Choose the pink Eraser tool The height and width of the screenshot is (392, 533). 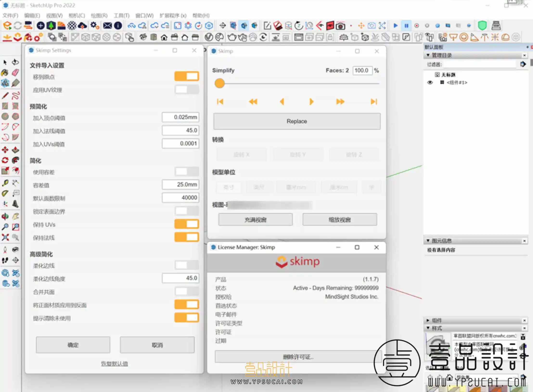pyautogui.click(x=15, y=73)
